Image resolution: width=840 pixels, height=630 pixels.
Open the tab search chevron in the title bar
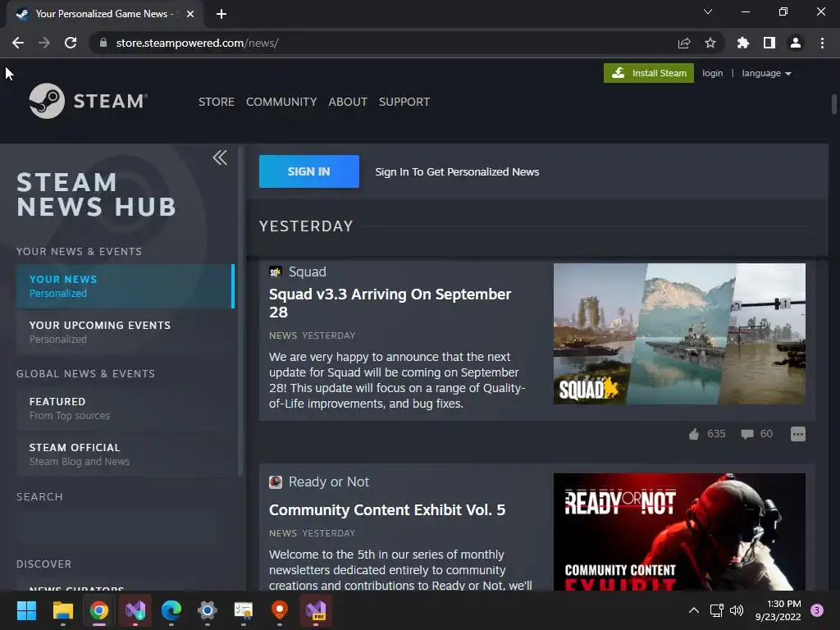pos(708,11)
